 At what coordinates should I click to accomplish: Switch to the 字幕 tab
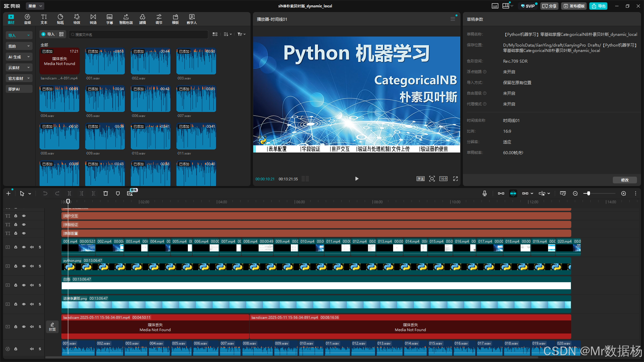tap(110, 19)
